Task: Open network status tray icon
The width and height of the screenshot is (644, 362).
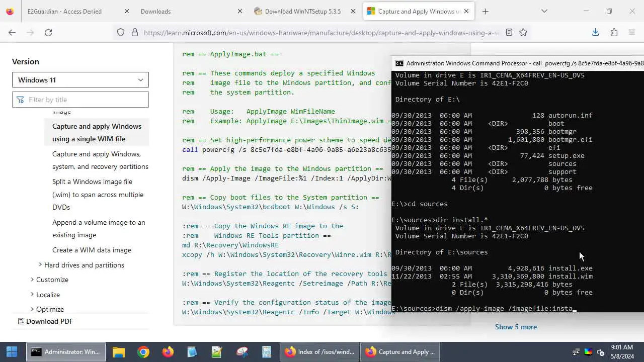Action: click(576, 352)
